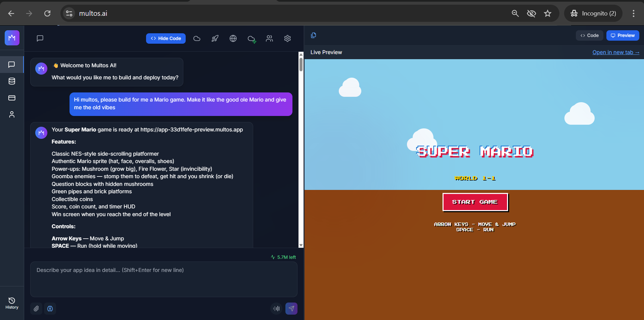
Task: Click the Hide Code button
Action: coord(166,38)
